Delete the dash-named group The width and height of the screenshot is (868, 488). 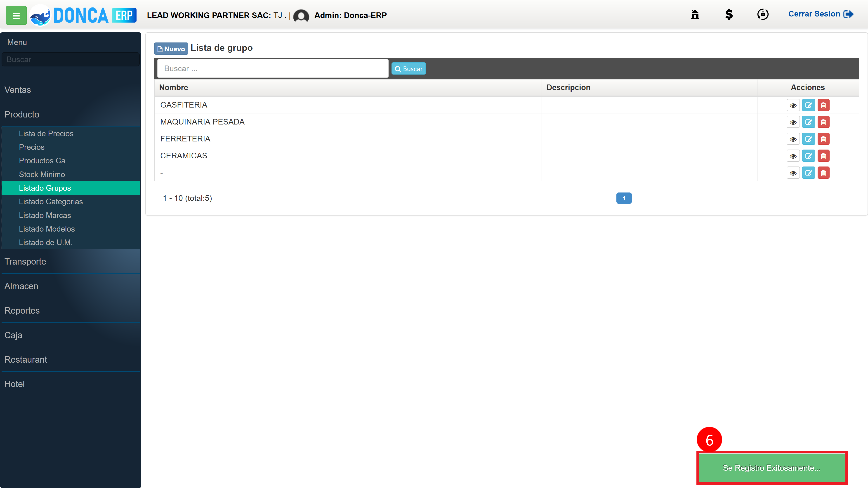[823, 173]
